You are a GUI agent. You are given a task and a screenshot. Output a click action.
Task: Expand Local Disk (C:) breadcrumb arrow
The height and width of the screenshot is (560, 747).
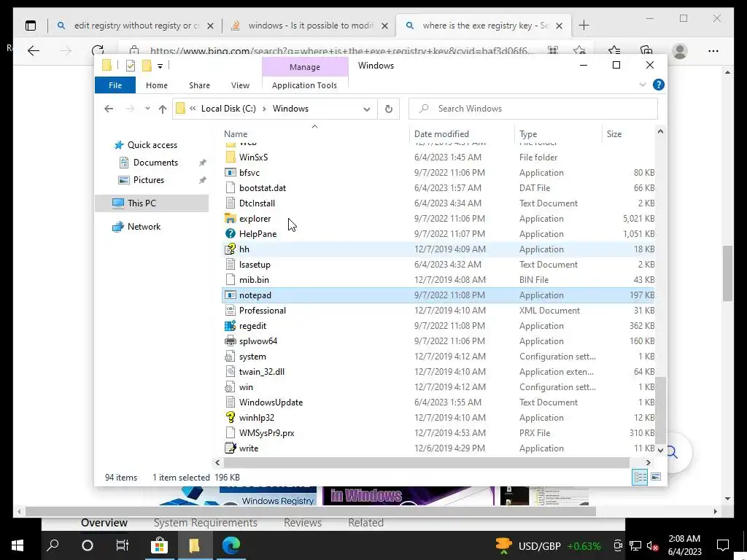click(x=264, y=109)
